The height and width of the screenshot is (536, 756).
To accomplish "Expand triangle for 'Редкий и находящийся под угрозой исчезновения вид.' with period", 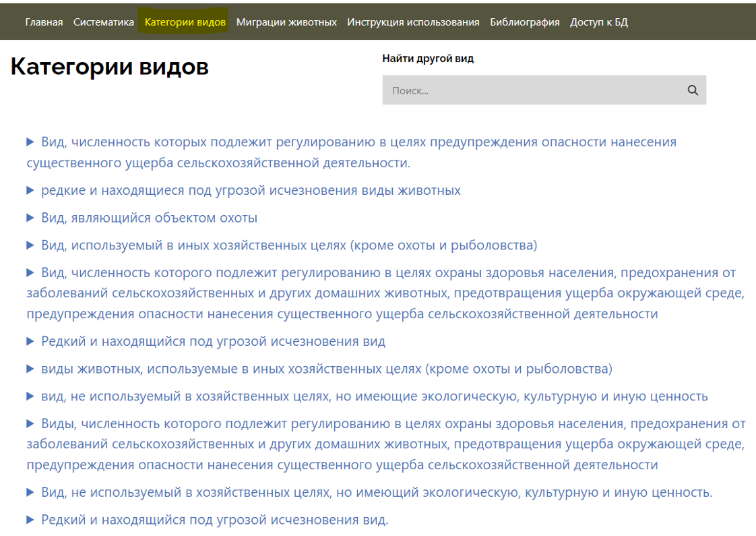I will click(x=30, y=520).
